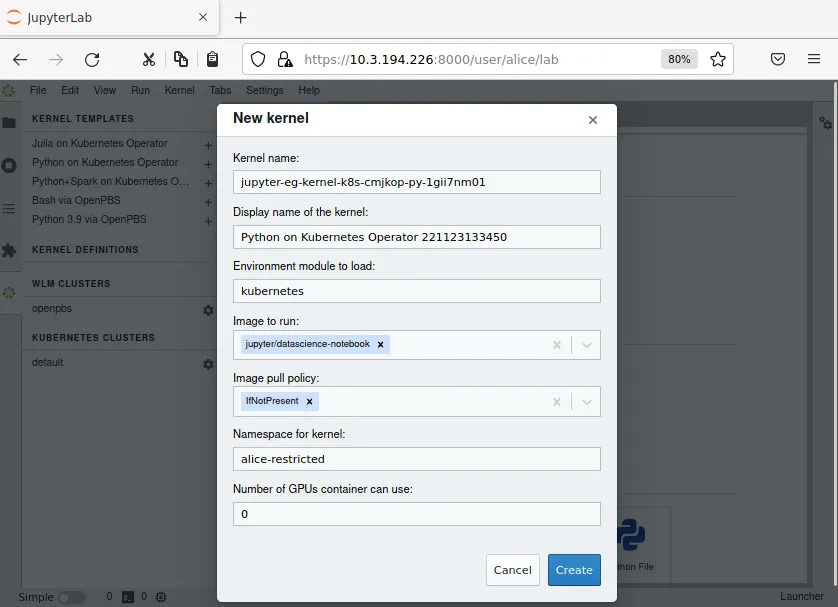Click the padlock security warning icon
This screenshot has width=838, height=607.
point(285,59)
